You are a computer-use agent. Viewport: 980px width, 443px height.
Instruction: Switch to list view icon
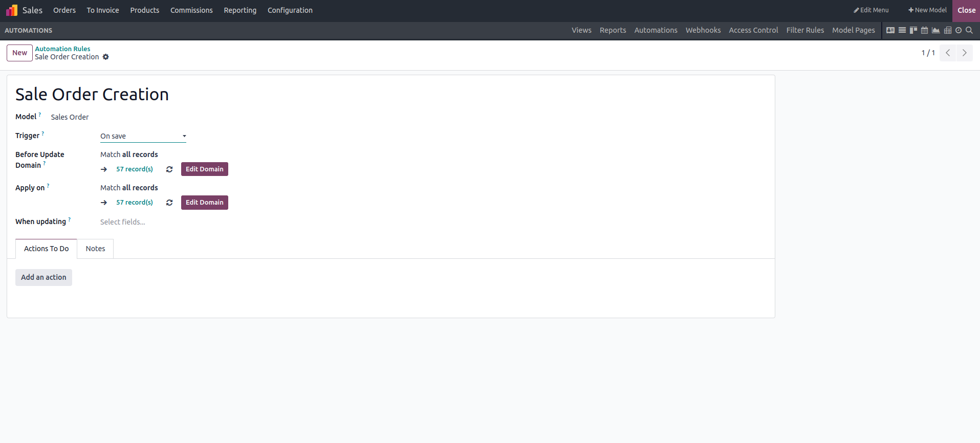[902, 30]
